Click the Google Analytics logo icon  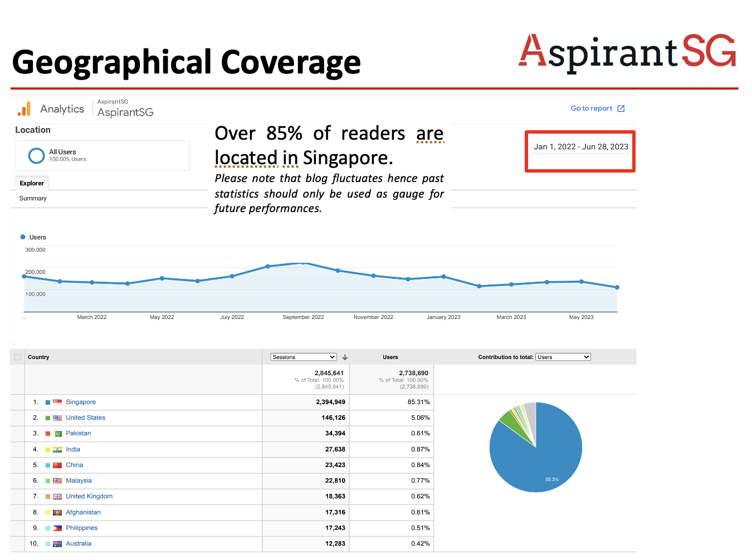[24, 109]
